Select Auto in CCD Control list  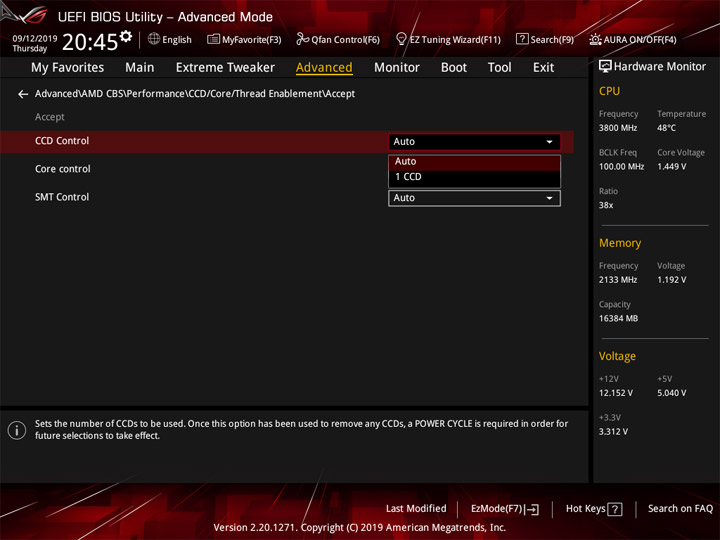point(474,162)
